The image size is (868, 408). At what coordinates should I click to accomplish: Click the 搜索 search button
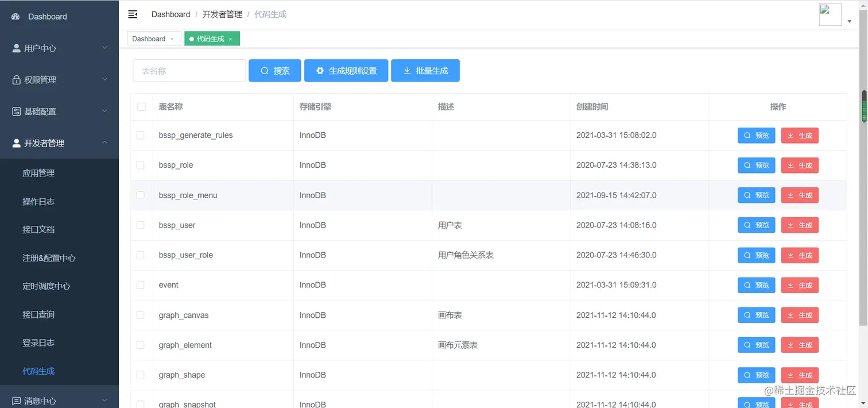(x=274, y=71)
